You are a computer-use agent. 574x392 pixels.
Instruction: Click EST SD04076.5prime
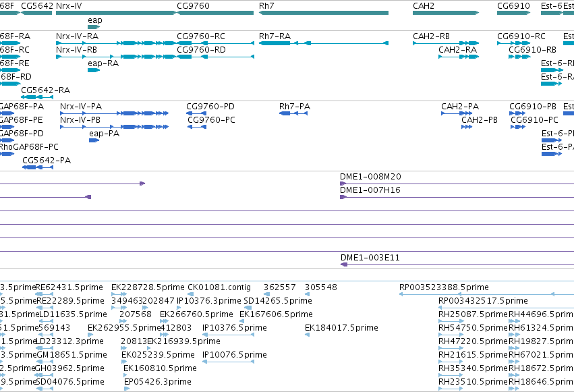coord(45,389)
